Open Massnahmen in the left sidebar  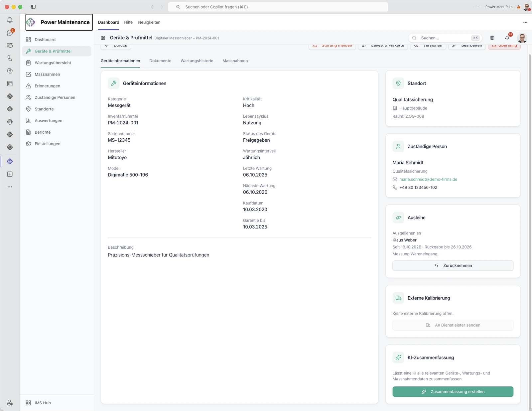pyautogui.click(x=57, y=74)
